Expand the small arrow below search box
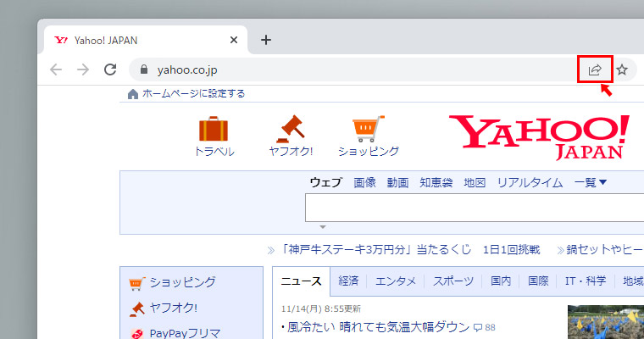This screenshot has width=644, height=339. coord(323,227)
